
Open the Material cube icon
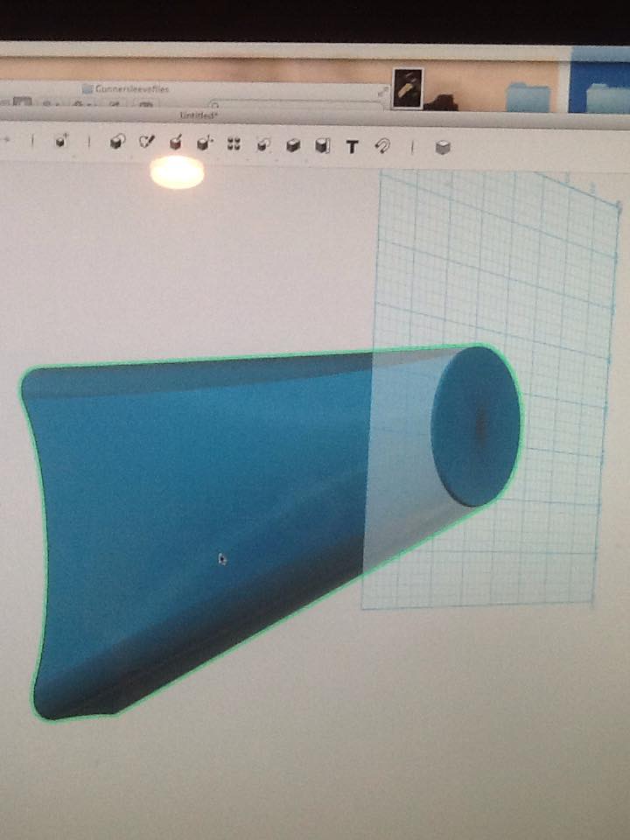(443, 147)
